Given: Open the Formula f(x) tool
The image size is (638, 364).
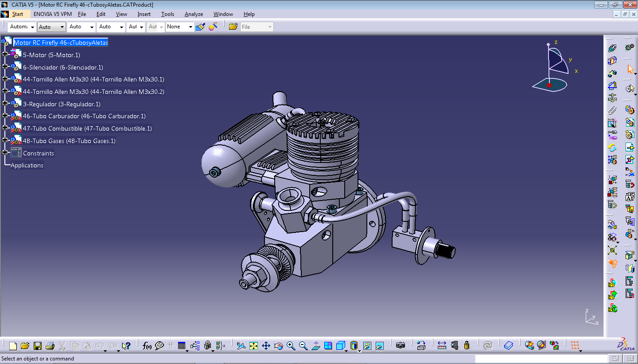Looking at the screenshot, I should coord(147,346).
